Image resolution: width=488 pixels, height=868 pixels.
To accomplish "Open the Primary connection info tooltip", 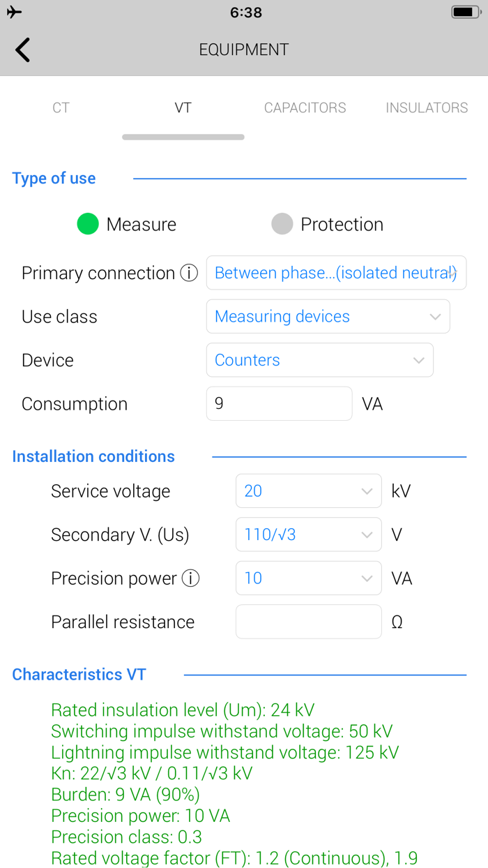I will [x=188, y=273].
